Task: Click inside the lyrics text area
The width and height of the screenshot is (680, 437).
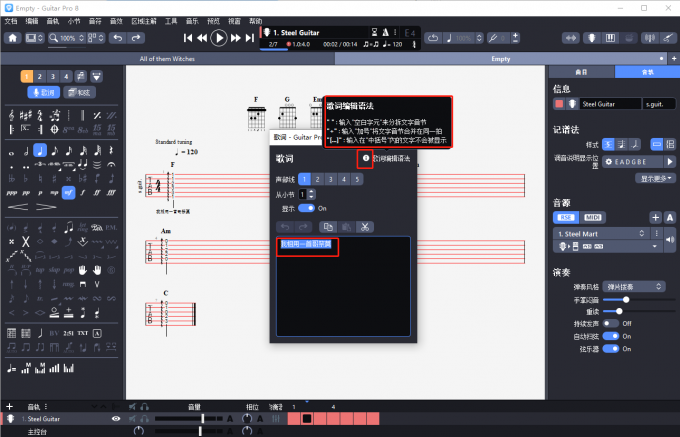Action: click(343, 290)
